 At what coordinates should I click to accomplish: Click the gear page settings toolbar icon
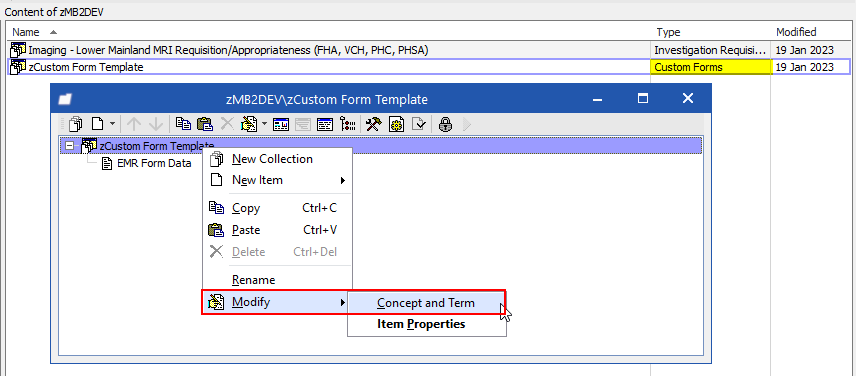(396, 124)
